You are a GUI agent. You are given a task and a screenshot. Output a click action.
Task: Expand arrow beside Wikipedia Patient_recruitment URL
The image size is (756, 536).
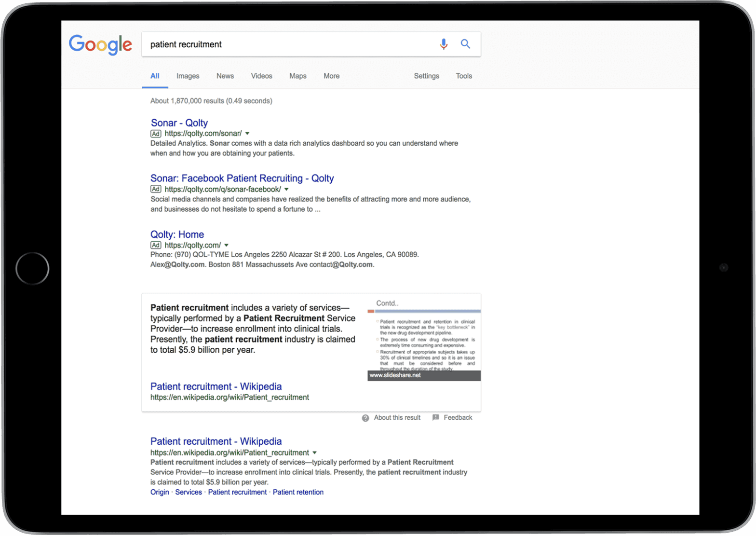[x=315, y=453]
